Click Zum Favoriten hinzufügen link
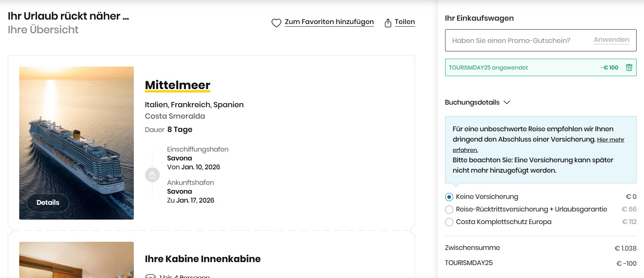Viewport: 644px width, 278px height. point(329,22)
